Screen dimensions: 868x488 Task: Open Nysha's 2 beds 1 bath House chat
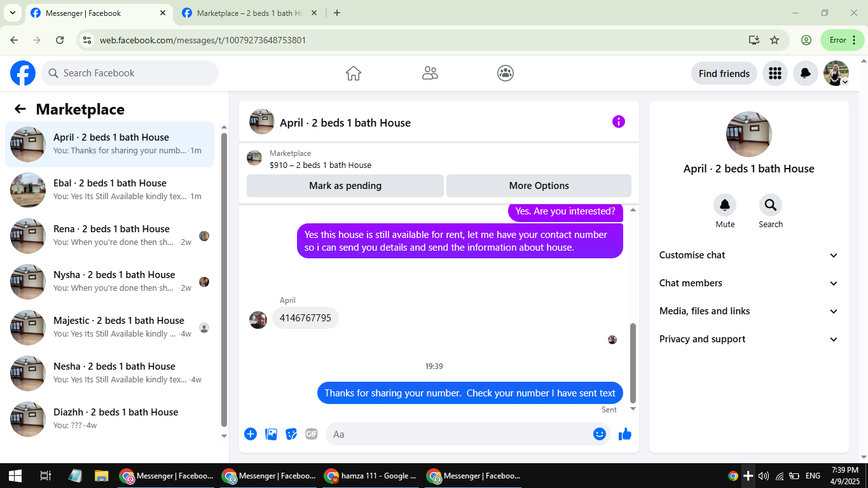click(110, 282)
